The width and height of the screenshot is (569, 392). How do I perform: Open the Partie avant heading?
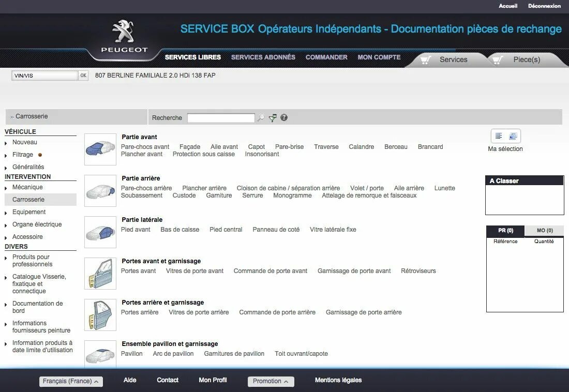point(139,137)
